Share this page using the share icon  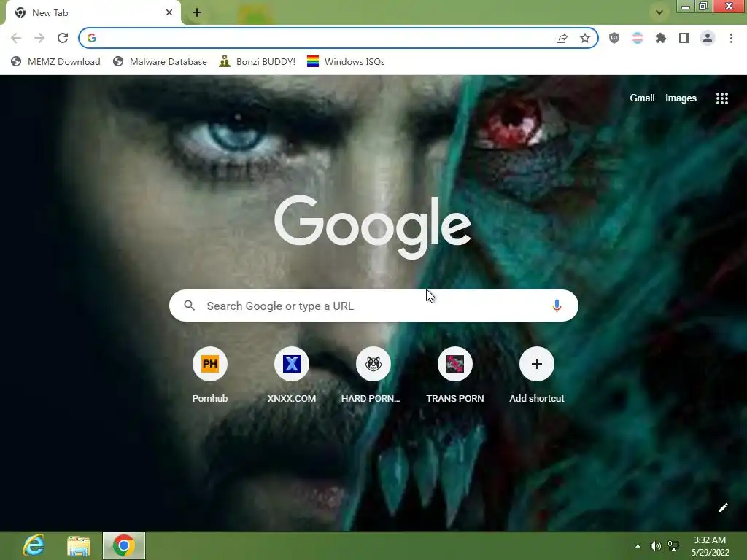(x=562, y=38)
